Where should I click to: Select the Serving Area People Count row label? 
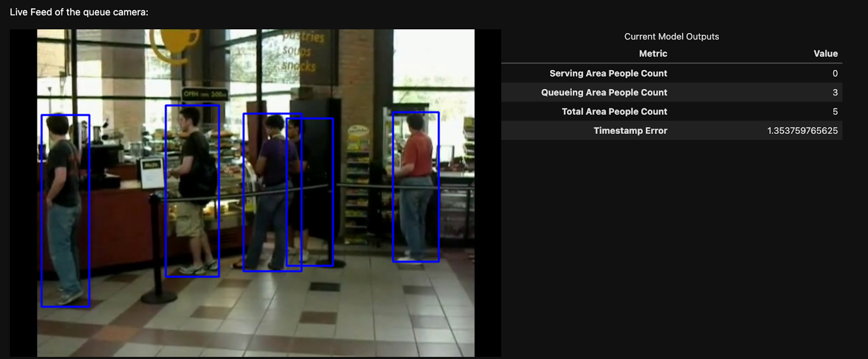coord(608,73)
